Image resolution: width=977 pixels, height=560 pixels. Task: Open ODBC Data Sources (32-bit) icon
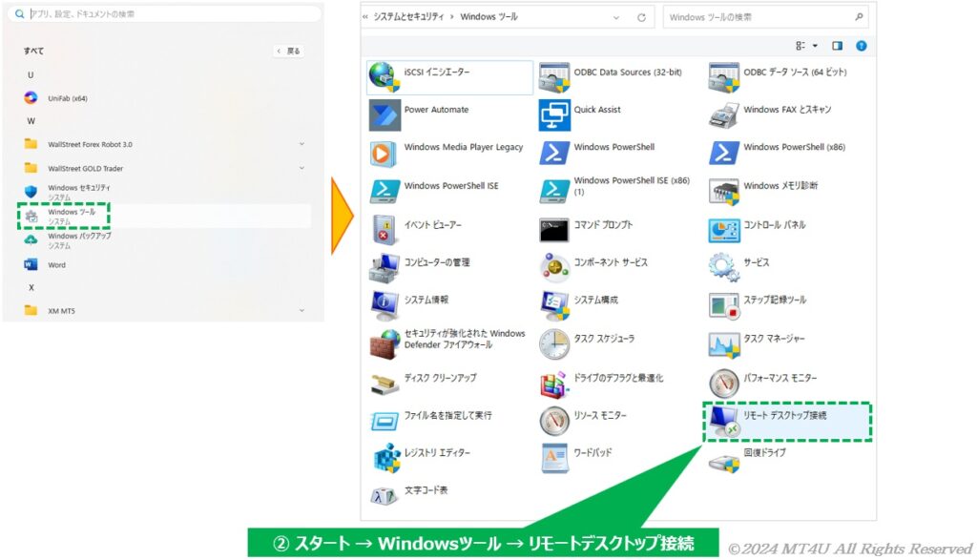(x=554, y=77)
